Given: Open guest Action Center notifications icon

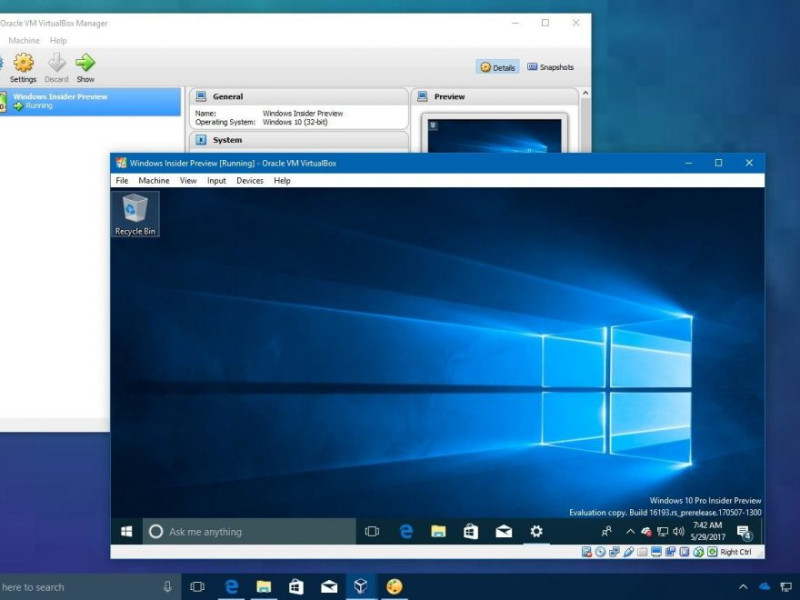Looking at the screenshot, I should point(744,532).
